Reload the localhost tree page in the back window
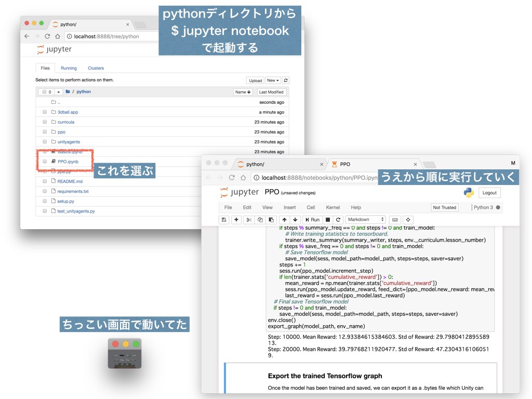This screenshot has width=532, height=399. coord(47,36)
